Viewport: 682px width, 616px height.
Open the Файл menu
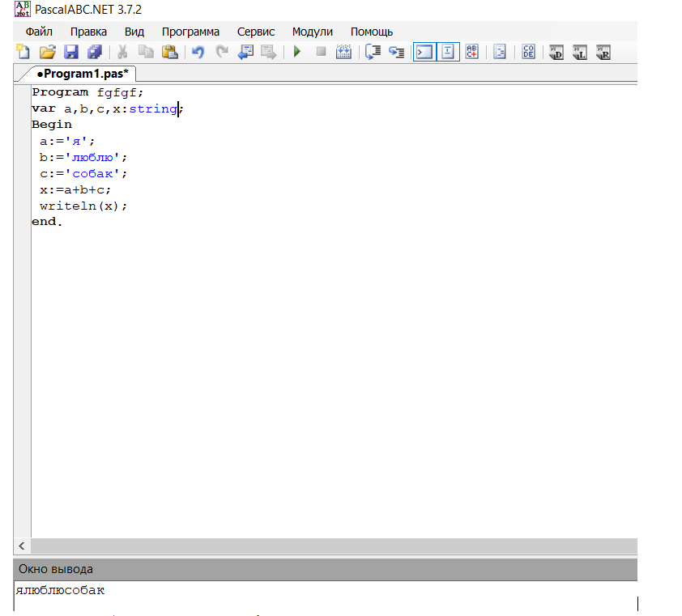point(39,32)
